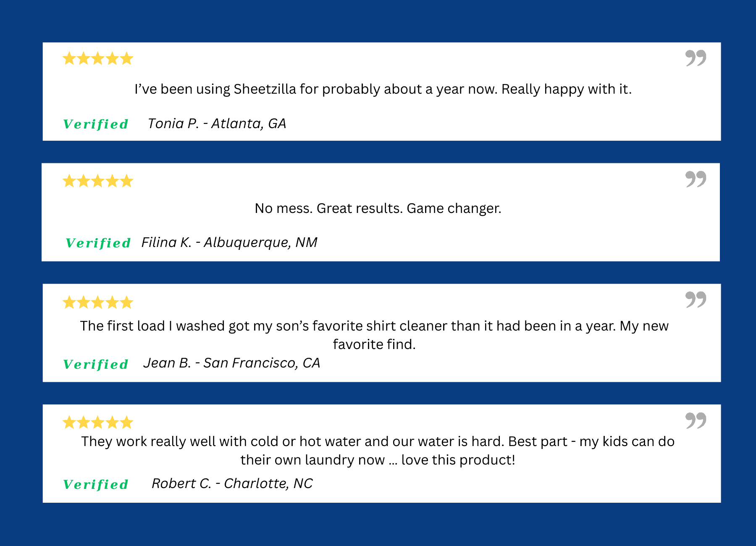Click the Verified badge beside Filina K.

coord(98,243)
